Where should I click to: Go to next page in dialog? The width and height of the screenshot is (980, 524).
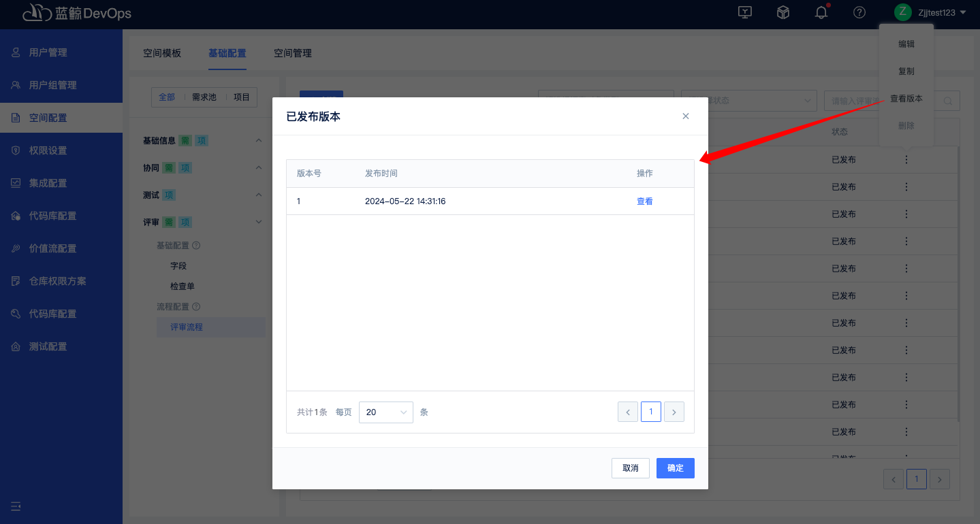[x=674, y=412]
